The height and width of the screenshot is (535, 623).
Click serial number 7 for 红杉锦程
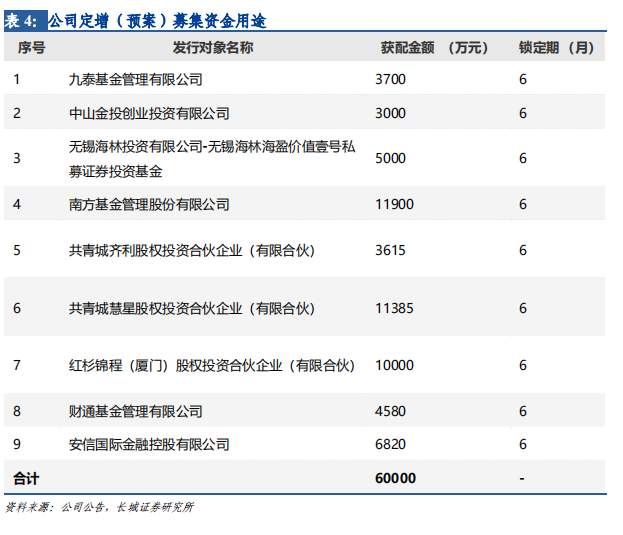tap(17, 365)
